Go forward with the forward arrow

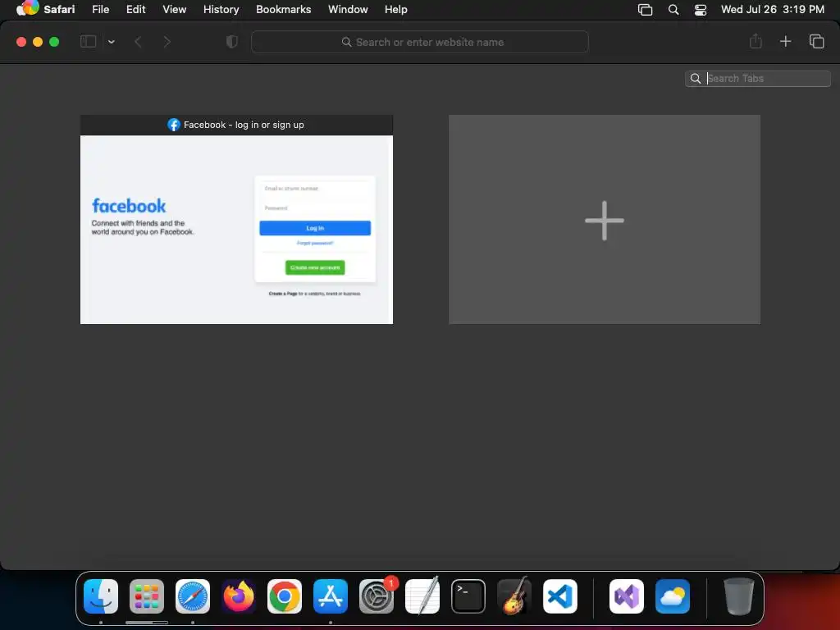pos(167,42)
